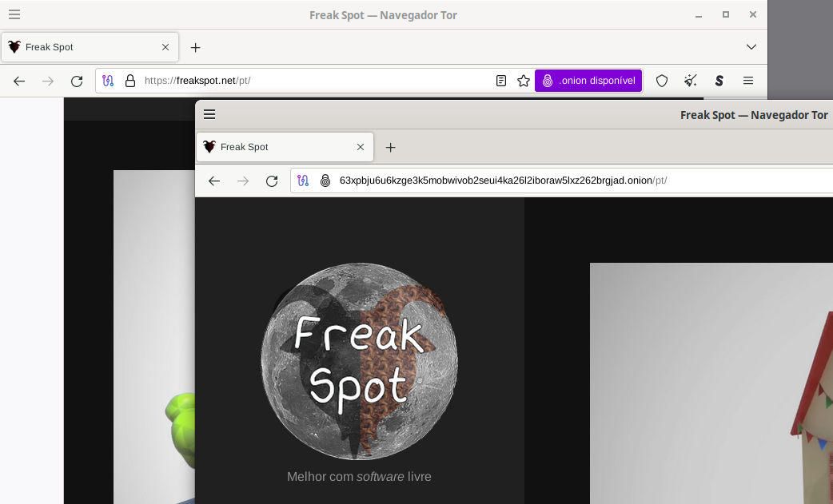
Task: Toggle reader view in the freakspot.net window
Action: pos(501,81)
